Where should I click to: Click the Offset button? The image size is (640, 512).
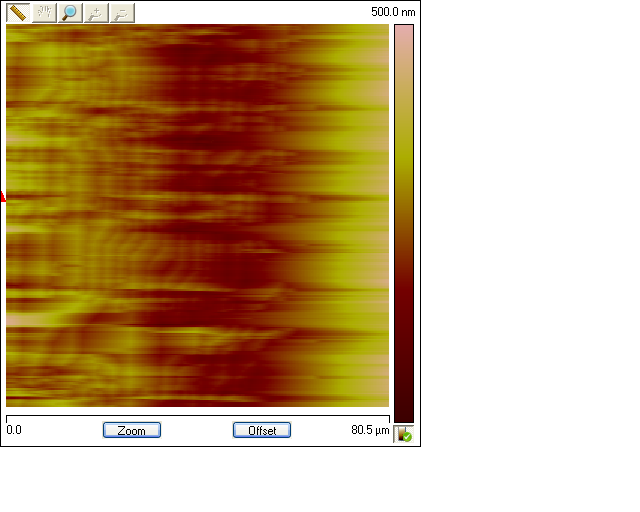(x=262, y=430)
